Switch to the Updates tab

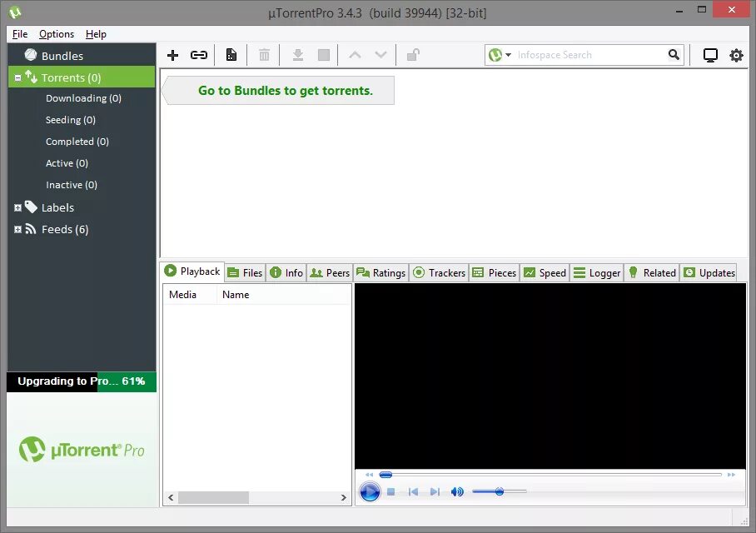pyautogui.click(x=709, y=273)
